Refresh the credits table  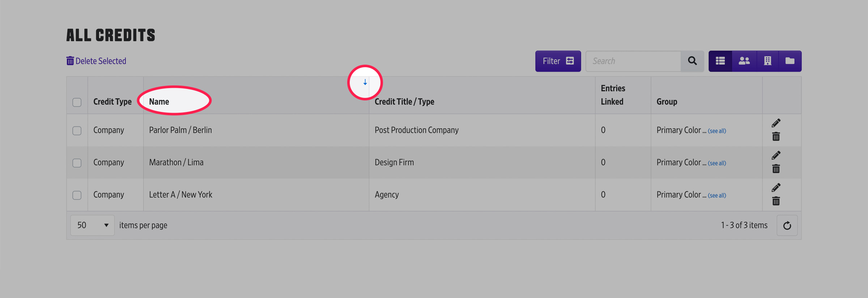[x=787, y=226]
